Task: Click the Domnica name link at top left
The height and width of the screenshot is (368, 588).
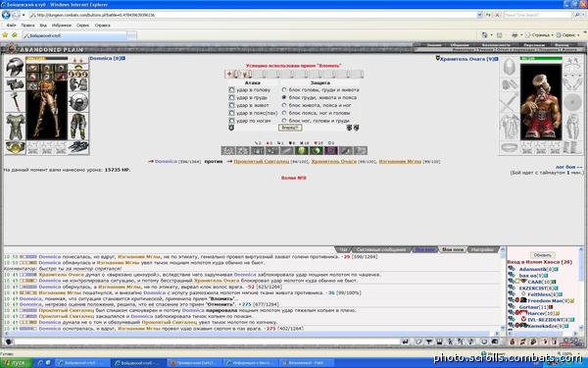Action: click(x=101, y=59)
